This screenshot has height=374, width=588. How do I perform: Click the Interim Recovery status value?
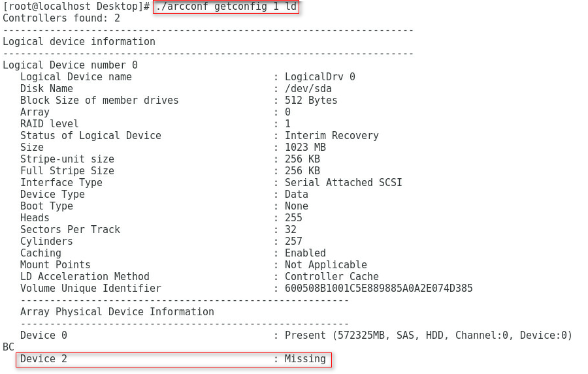point(331,136)
